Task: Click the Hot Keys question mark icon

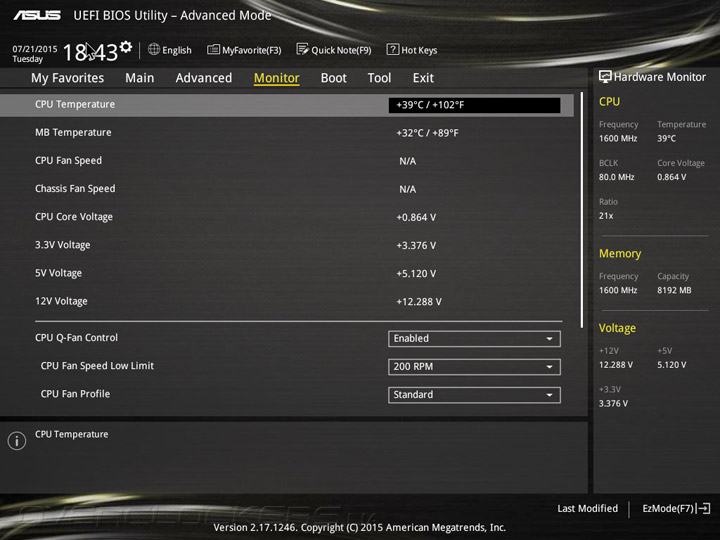Action: click(x=393, y=49)
